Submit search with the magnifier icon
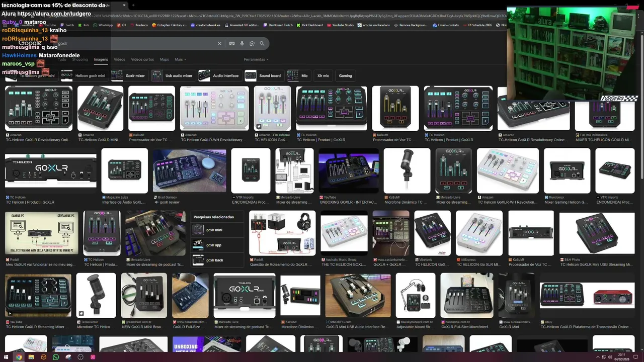 262,44
